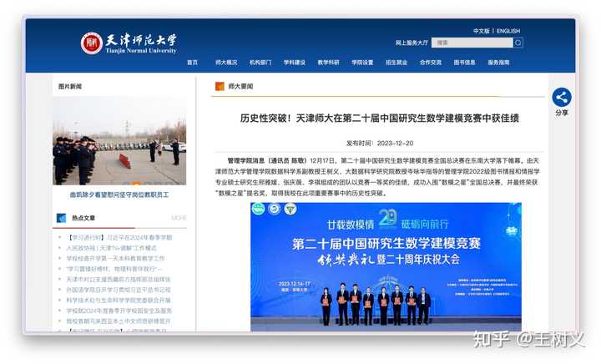Open article starting with 科学技术处与生命科学学院
The image size is (601, 364).
click(x=119, y=300)
